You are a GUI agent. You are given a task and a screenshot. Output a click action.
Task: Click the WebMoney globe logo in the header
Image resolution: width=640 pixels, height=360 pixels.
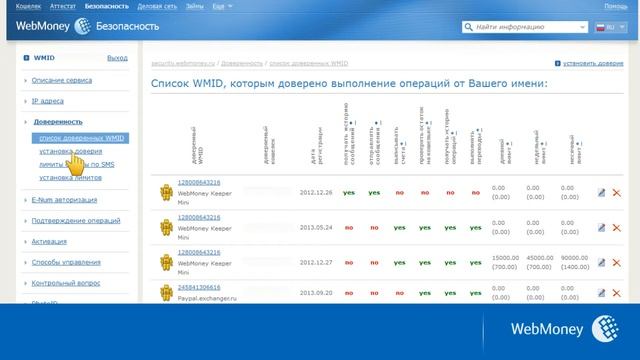82,26
